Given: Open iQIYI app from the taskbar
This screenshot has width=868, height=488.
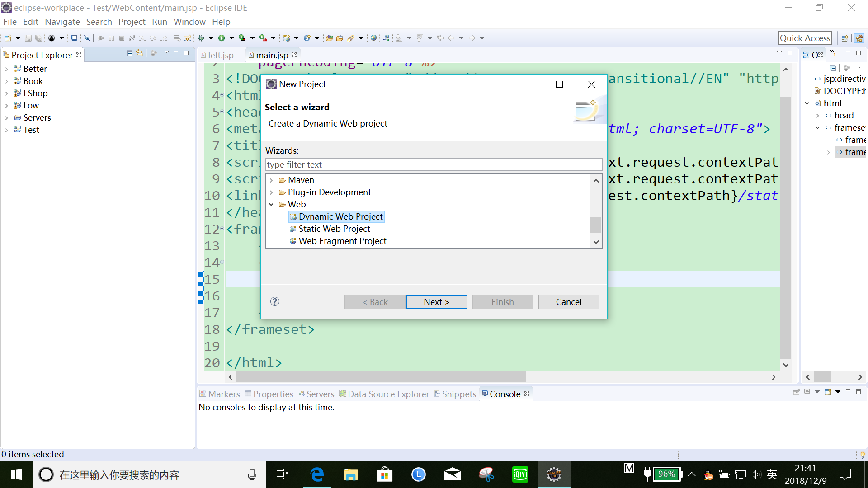Looking at the screenshot, I should (x=520, y=474).
